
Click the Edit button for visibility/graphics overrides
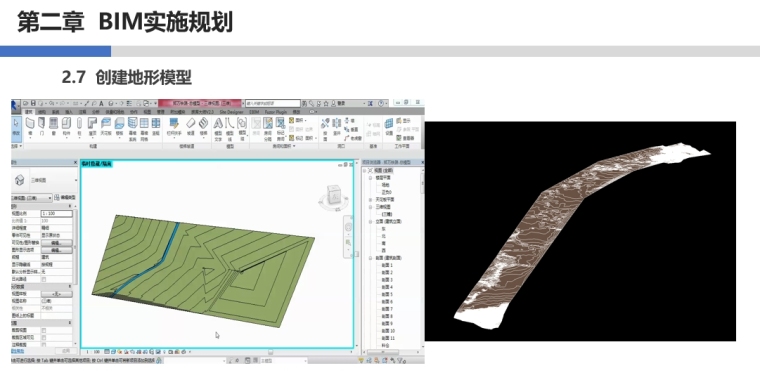click(56, 242)
